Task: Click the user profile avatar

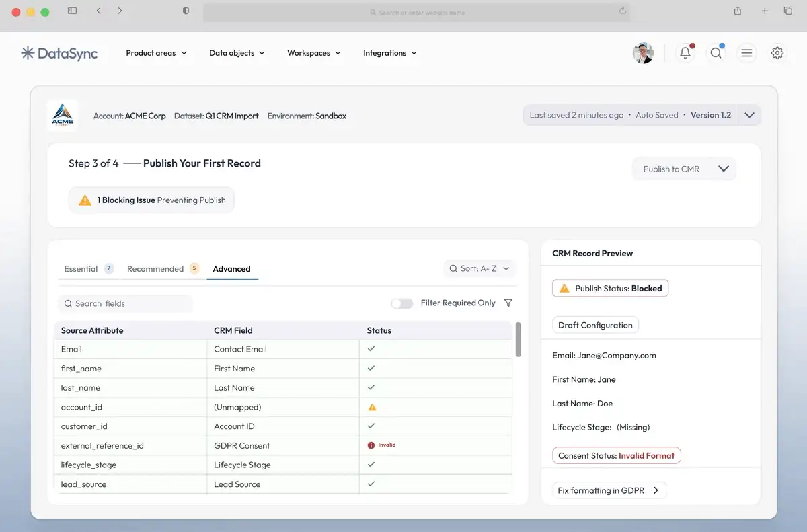Action: point(643,53)
